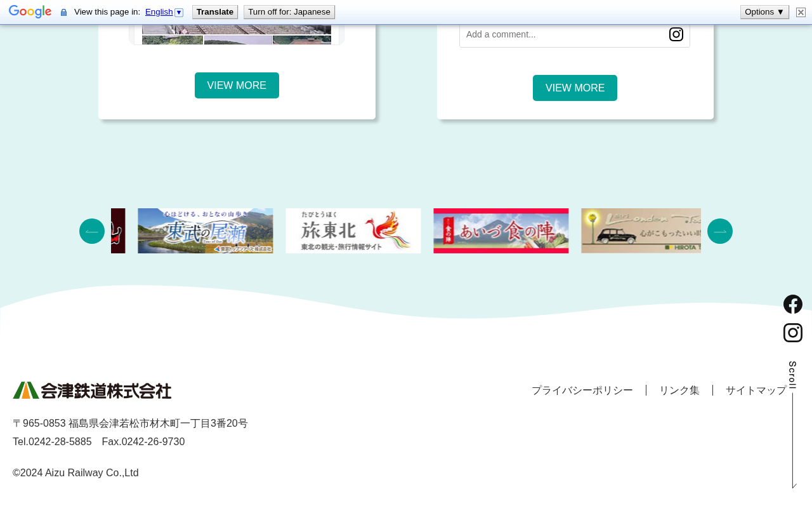This screenshot has width=812, height=508.
Task: Advance banner carousel with right arrow
Action: [x=720, y=231]
